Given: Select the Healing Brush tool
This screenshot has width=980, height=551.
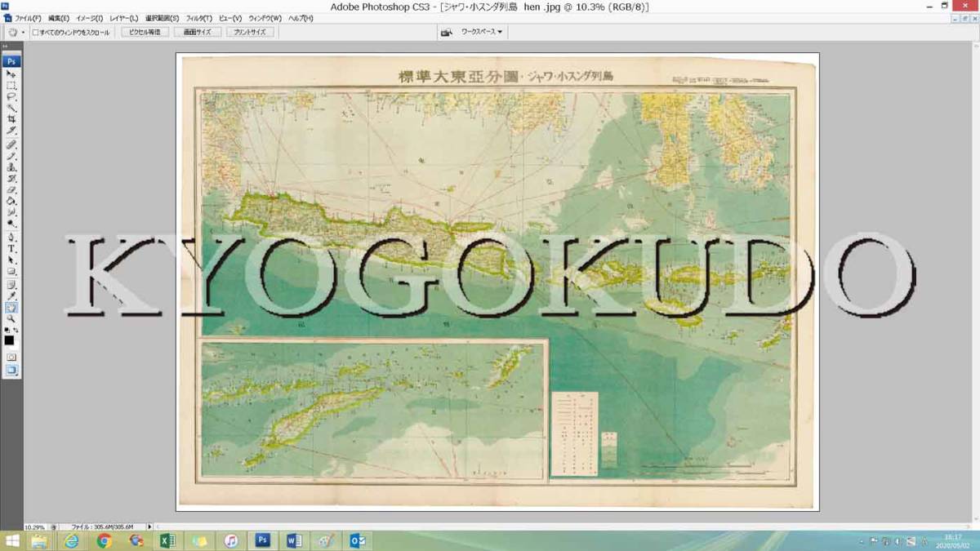Looking at the screenshot, I should pos(11,144).
